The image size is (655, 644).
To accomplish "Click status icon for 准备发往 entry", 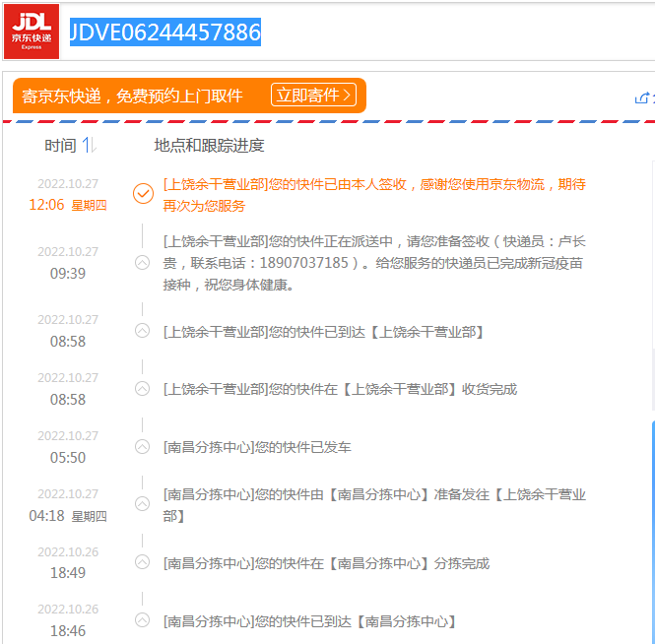I will click(143, 504).
